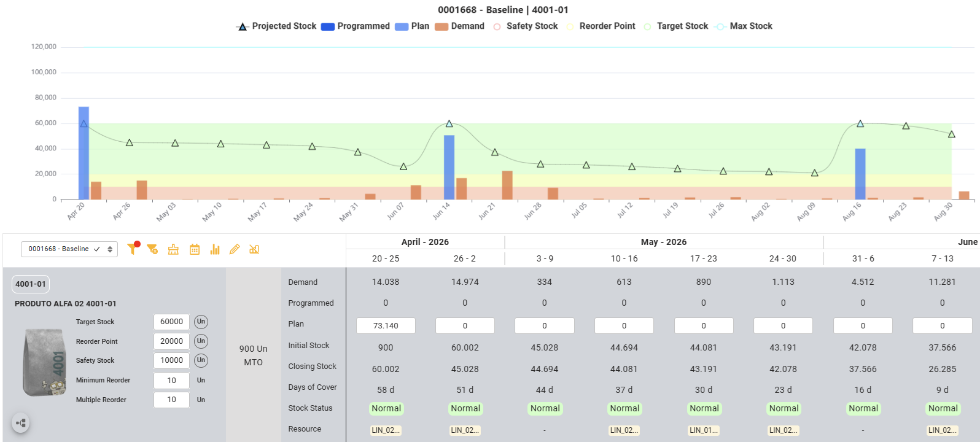The image size is (980, 442).
Task: Click the pencil edit icon
Action: [235, 249]
